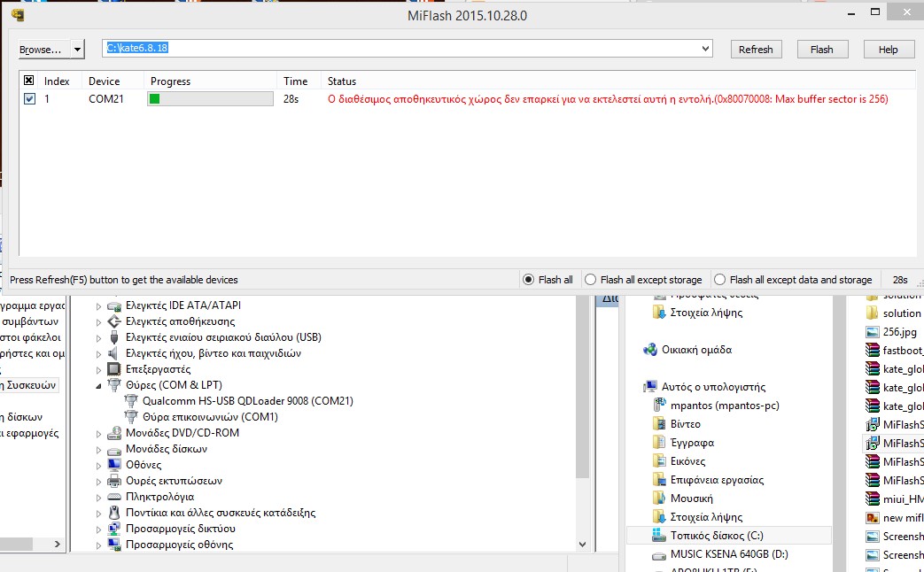The image size is (924, 572).
Task: Click the Flash button
Action: [x=821, y=50]
